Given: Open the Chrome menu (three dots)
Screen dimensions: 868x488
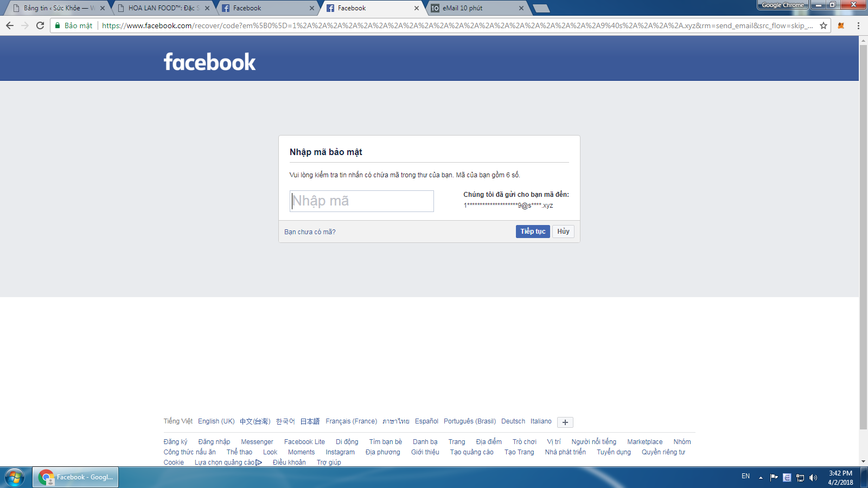Looking at the screenshot, I should pos(858,25).
